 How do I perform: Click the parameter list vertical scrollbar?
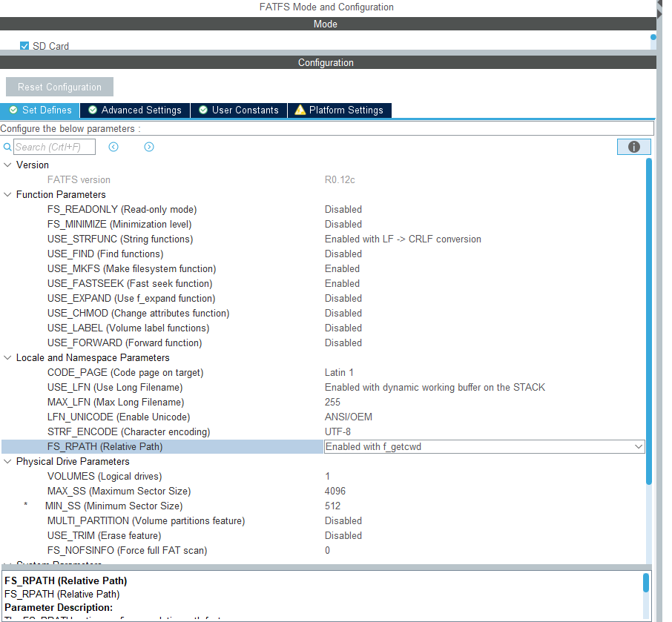[x=649, y=321]
